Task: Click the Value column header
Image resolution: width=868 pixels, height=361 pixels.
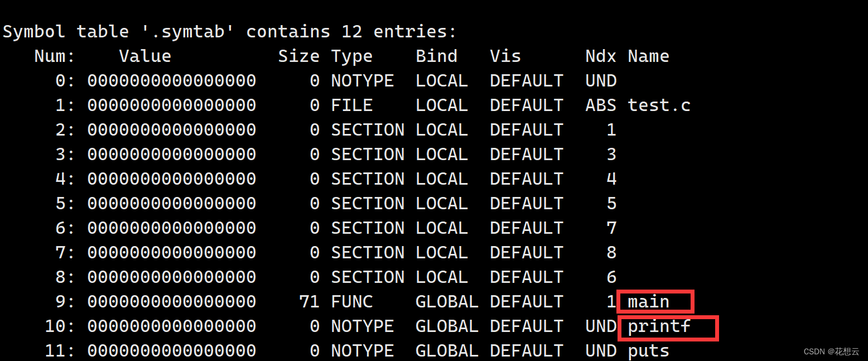Action: coord(145,56)
